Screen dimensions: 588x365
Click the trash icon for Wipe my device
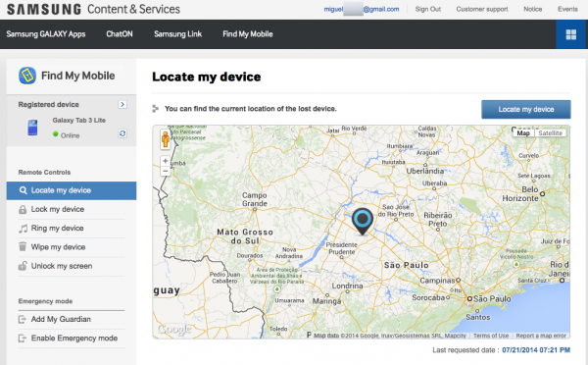click(23, 246)
